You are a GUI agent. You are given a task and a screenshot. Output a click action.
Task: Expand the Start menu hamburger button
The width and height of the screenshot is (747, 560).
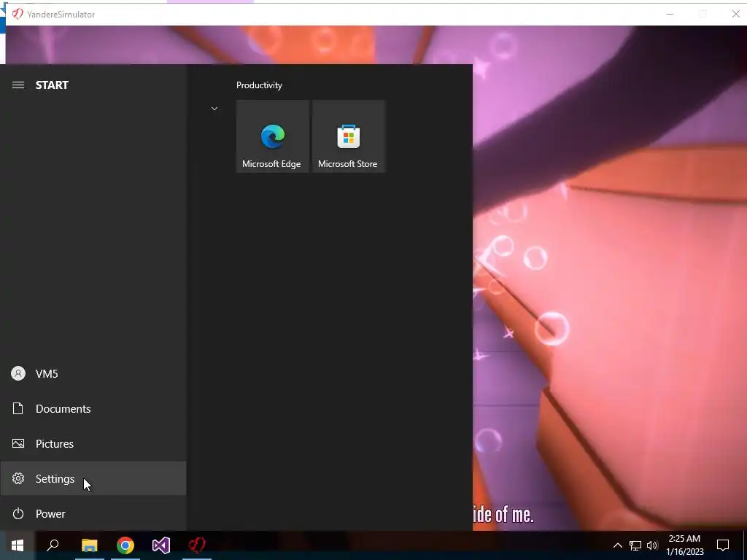(18, 85)
